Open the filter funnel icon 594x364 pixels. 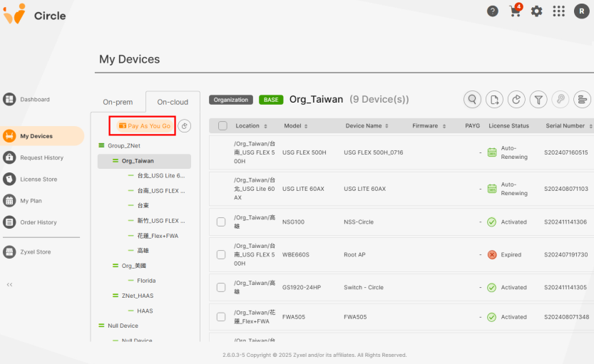coord(538,100)
